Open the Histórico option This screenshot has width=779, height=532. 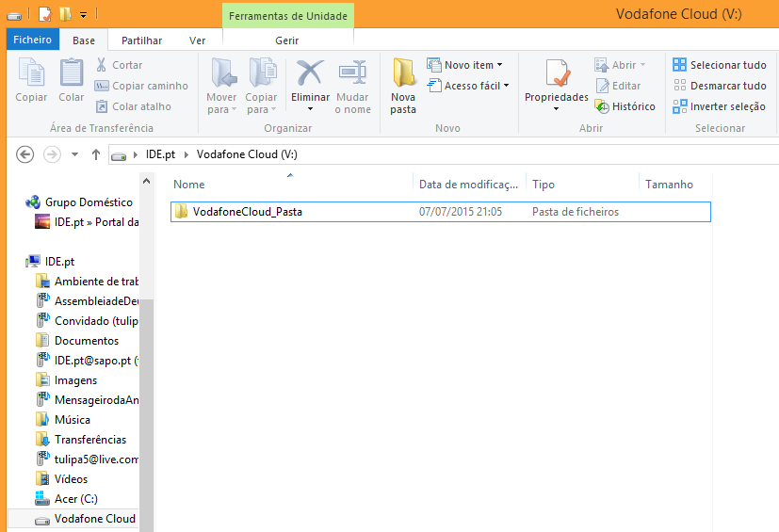point(625,106)
